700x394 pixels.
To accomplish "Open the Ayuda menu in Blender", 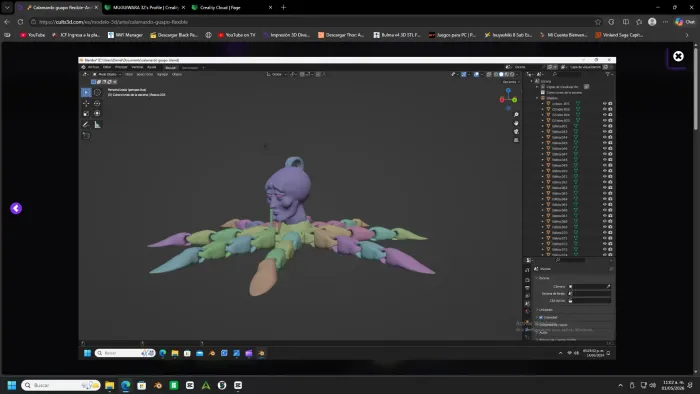I will (152, 67).
